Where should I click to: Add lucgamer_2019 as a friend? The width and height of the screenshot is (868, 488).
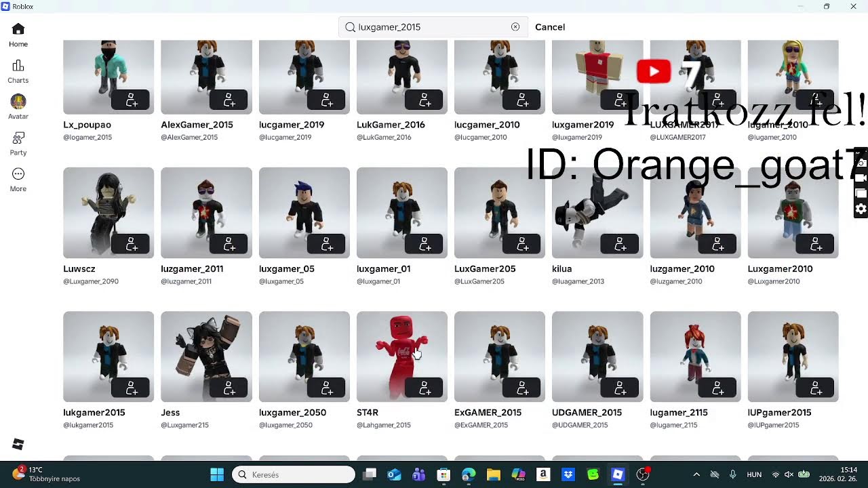[x=327, y=100]
